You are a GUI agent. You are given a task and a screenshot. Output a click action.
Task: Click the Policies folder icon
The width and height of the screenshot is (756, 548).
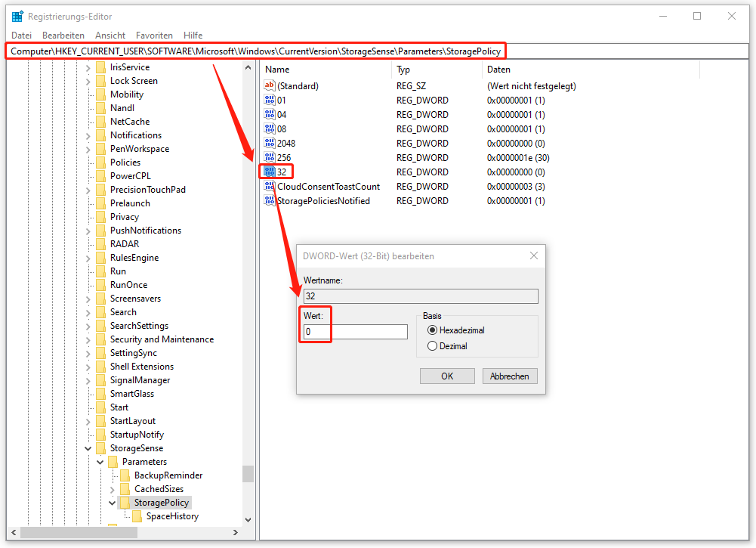pyautogui.click(x=100, y=162)
